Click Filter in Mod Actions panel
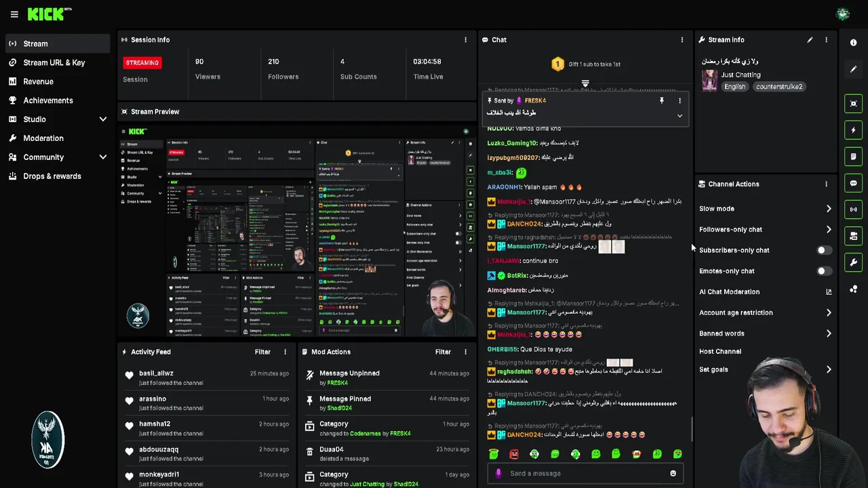 443,352
